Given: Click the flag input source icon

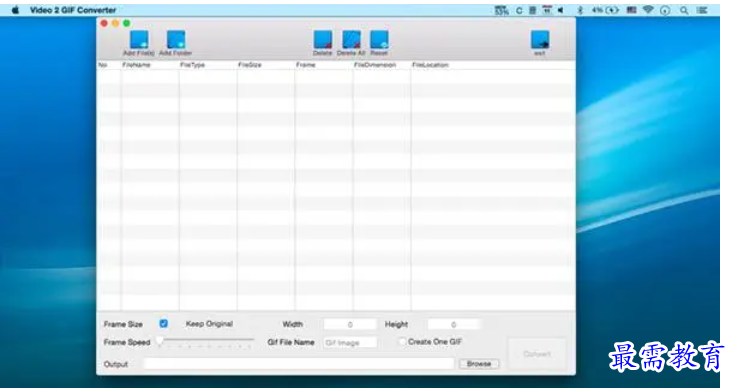Looking at the screenshot, I should pos(632,10).
